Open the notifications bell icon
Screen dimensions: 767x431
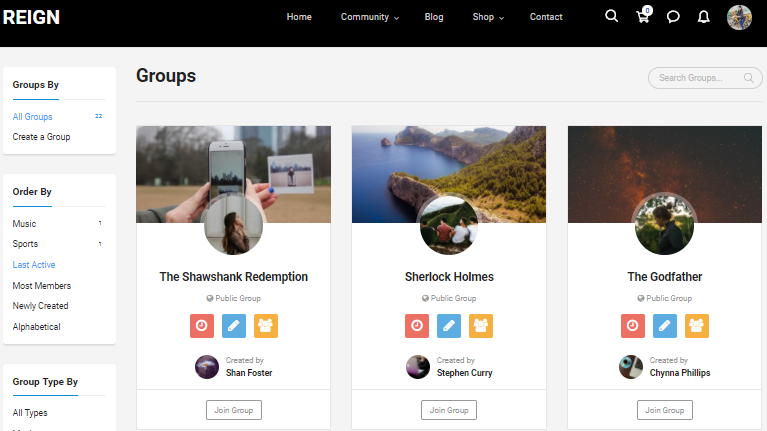(x=703, y=17)
